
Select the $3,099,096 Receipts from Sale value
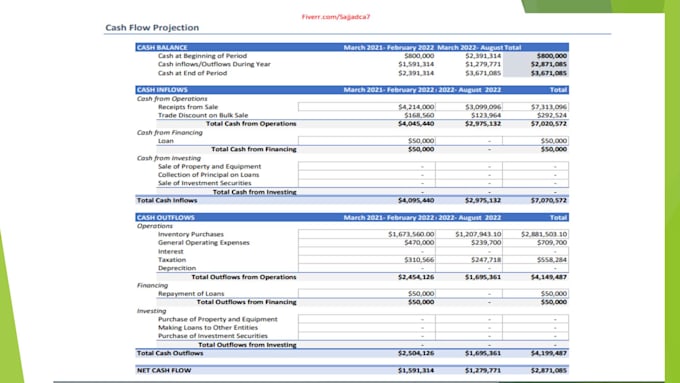pyautogui.click(x=483, y=107)
